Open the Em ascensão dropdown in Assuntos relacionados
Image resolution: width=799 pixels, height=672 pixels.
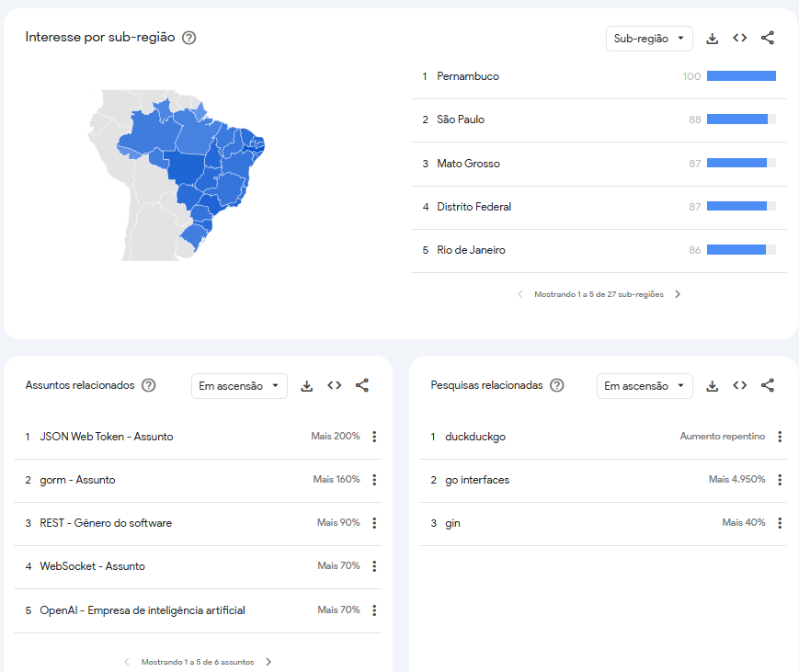pos(239,385)
